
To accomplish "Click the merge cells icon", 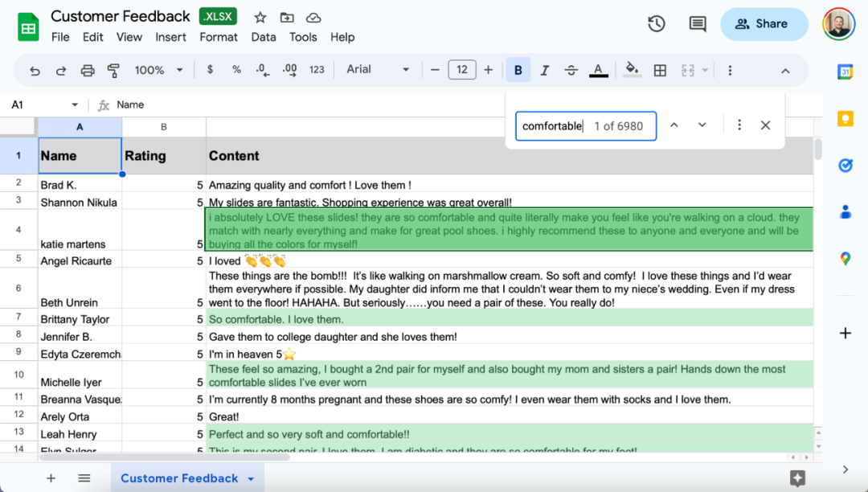I will pos(688,70).
